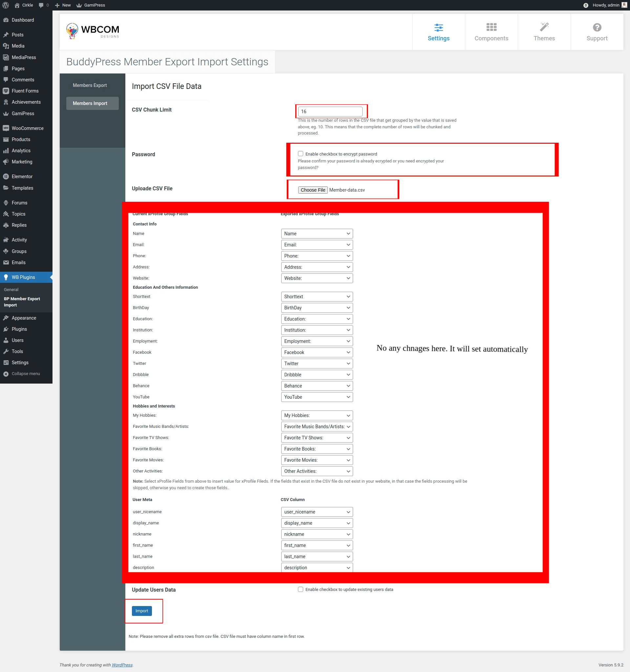
Task: Click the Elementor sidebar icon
Action: pos(6,177)
